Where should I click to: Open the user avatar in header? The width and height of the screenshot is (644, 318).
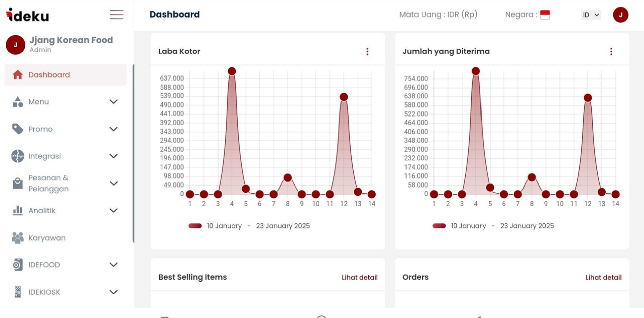click(x=620, y=15)
